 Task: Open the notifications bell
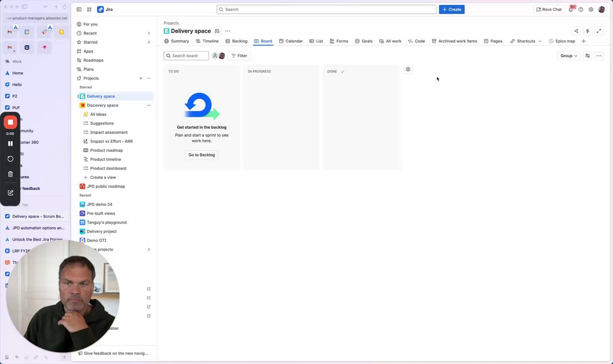(571, 10)
